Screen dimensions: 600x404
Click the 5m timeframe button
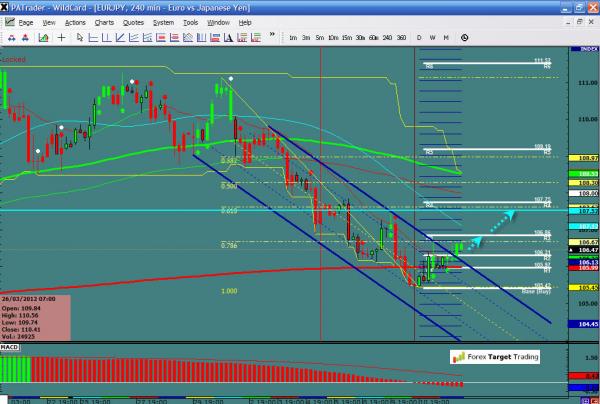tap(319, 37)
